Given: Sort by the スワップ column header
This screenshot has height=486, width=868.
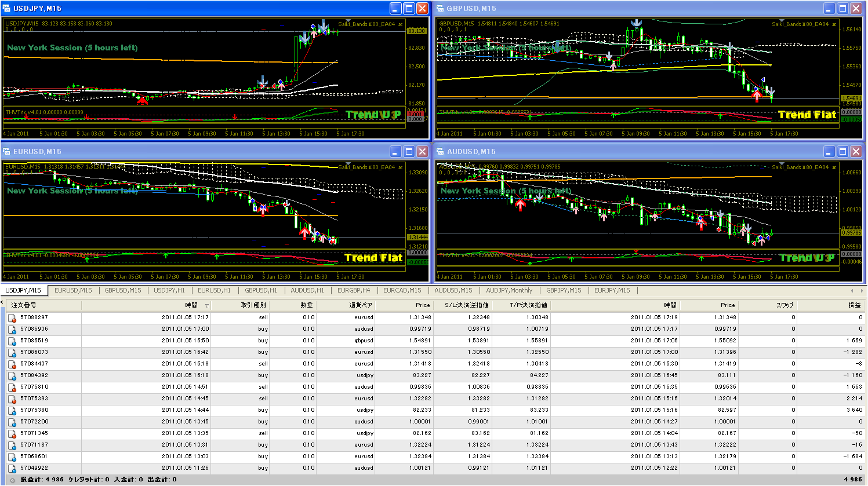Looking at the screenshot, I should (768, 305).
